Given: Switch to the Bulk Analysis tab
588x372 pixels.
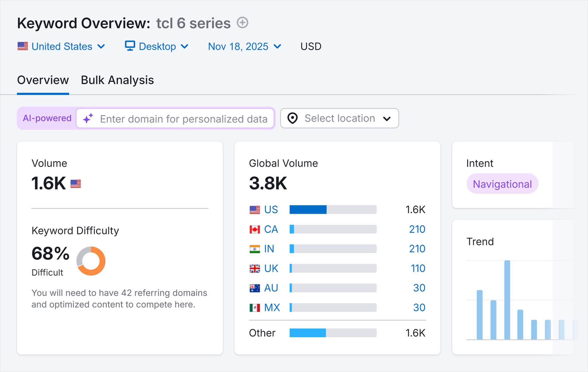Looking at the screenshot, I should coord(117,80).
